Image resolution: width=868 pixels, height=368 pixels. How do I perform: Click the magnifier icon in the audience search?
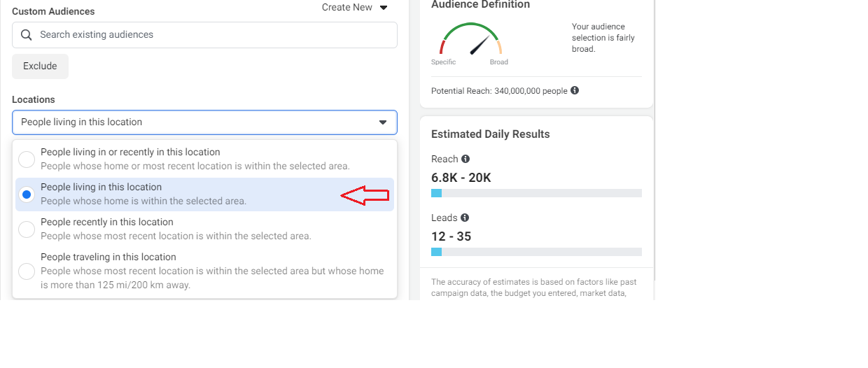(27, 35)
